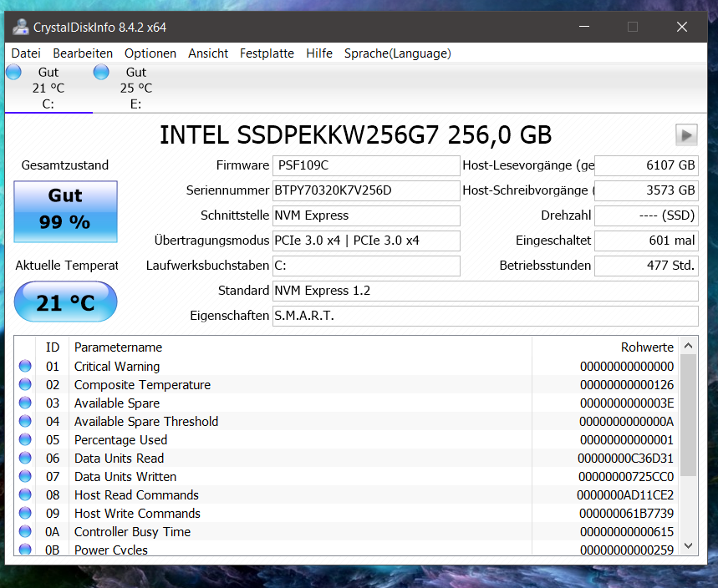Click status orb for Available Spare row

click(25, 403)
